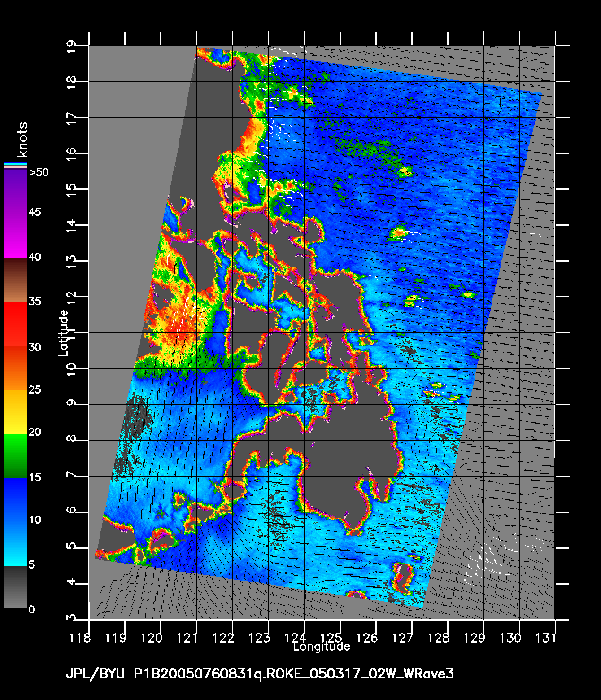Click the brown 35–40 knots colorbar segment
This screenshot has height=700, width=601.
point(16,280)
